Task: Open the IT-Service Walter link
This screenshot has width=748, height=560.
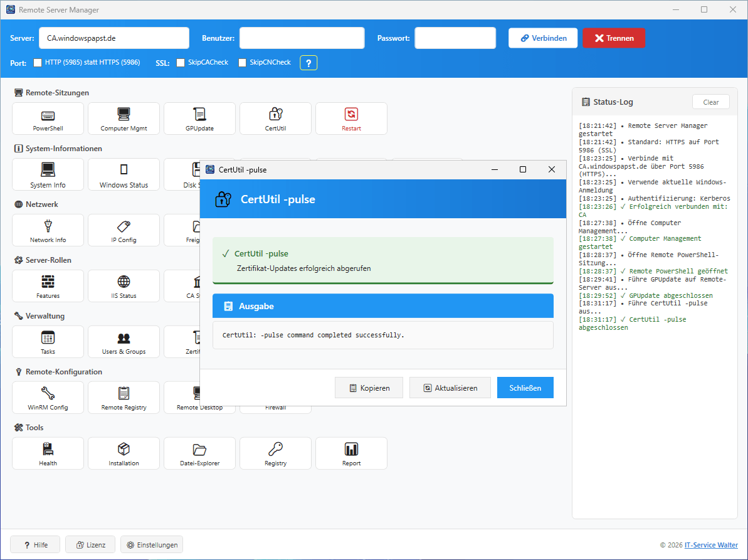Action: pos(711,545)
